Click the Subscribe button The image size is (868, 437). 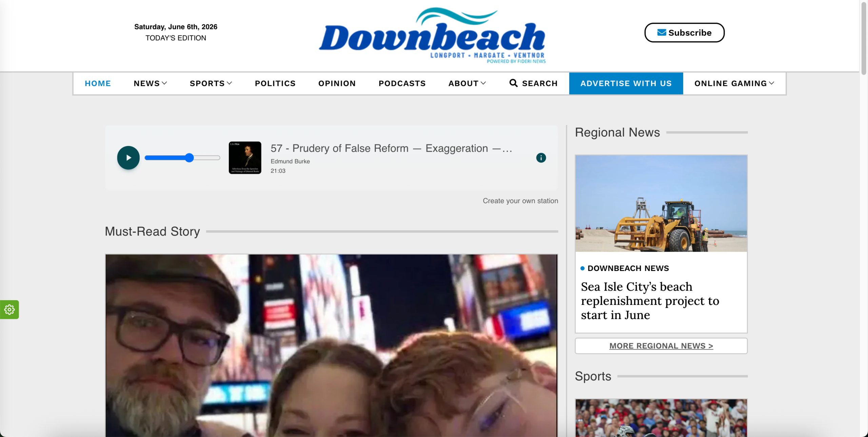(x=684, y=33)
